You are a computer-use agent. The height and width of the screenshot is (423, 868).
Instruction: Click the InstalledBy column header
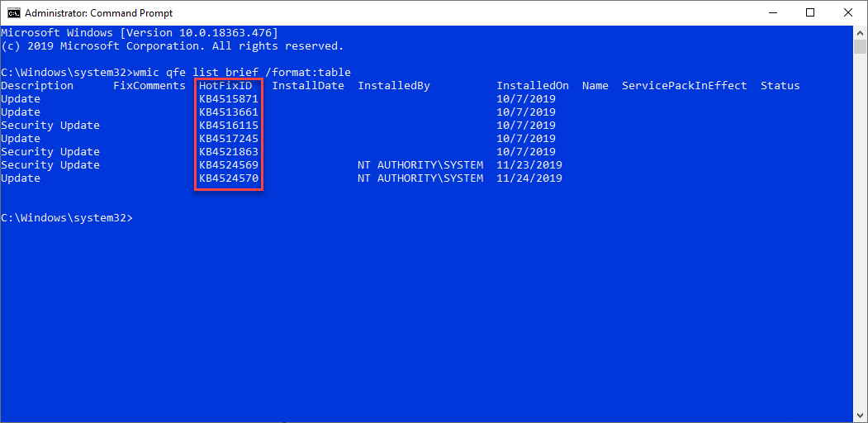point(394,86)
